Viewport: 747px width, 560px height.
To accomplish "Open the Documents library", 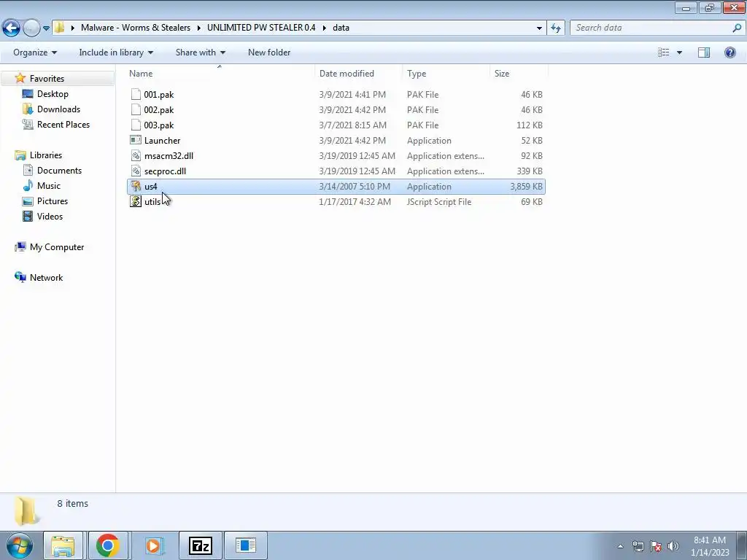I will [x=59, y=171].
